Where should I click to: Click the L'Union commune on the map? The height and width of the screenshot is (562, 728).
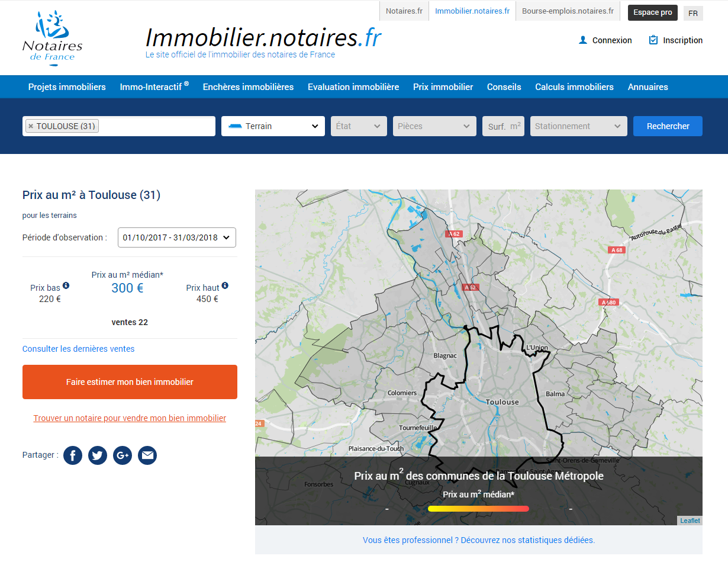[537, 348]
